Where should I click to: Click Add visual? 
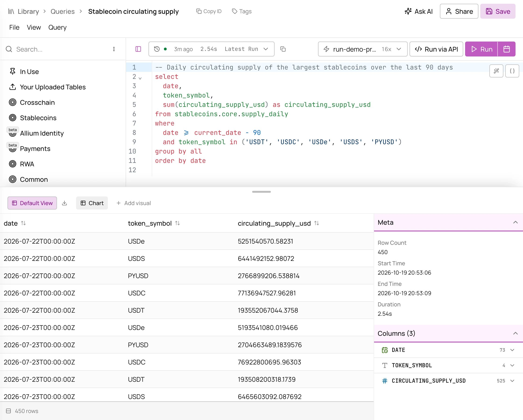coord(134,203)
